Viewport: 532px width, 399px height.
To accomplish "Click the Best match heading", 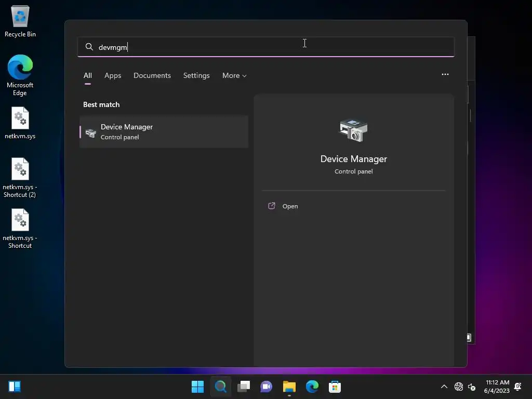I will click(101, 104).
